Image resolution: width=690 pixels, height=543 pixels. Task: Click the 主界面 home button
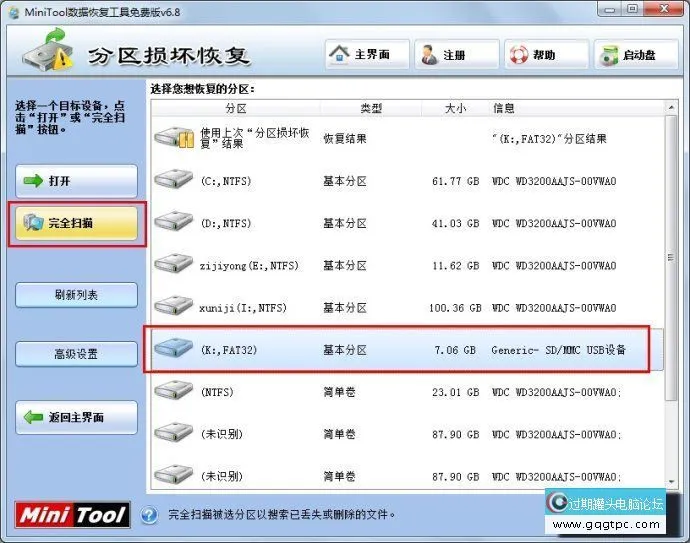361,54
